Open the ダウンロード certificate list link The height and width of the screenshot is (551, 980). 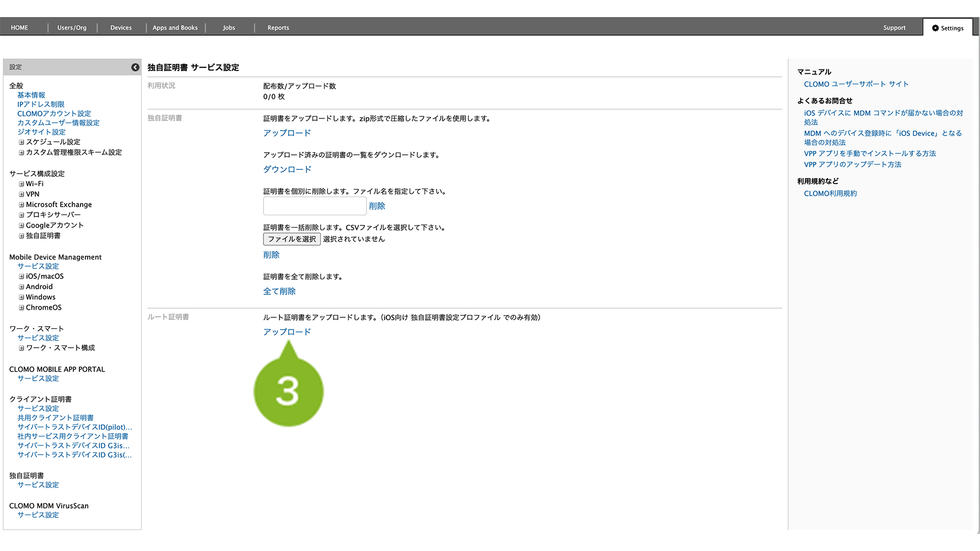pyautogui.click(x=287, y=170)
